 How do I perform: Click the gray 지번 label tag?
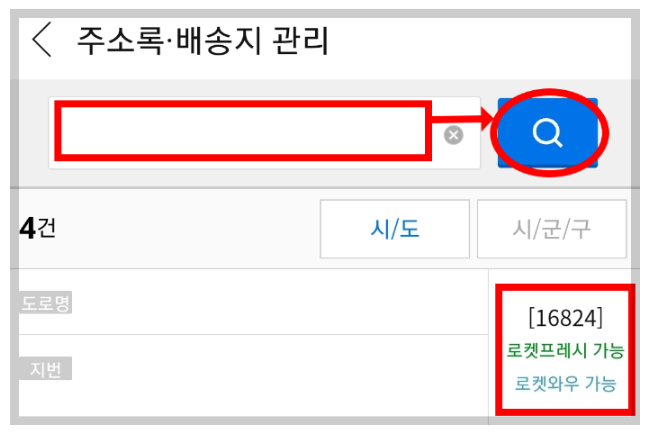[46, 368]
